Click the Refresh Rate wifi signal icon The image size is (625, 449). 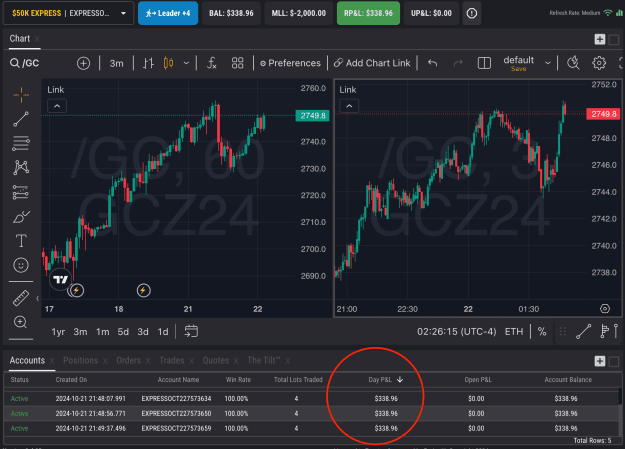tap(608, 13)
